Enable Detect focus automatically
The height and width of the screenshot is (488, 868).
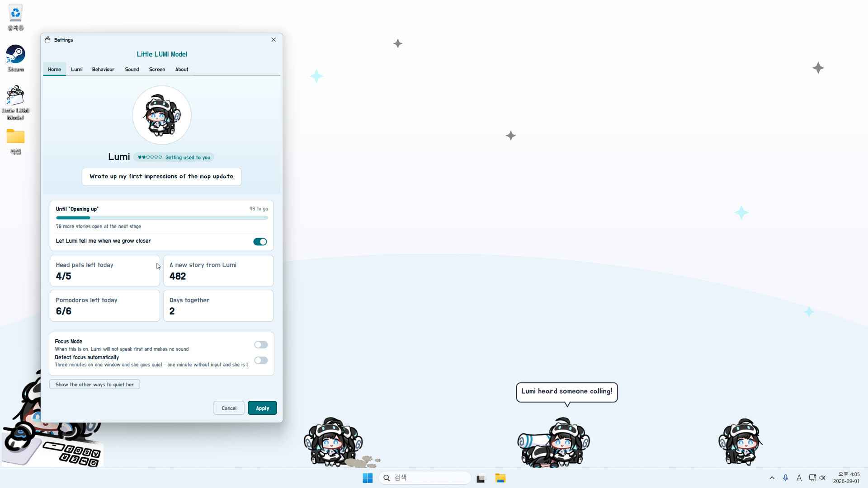pyautogui.click(x=261, y=361)
